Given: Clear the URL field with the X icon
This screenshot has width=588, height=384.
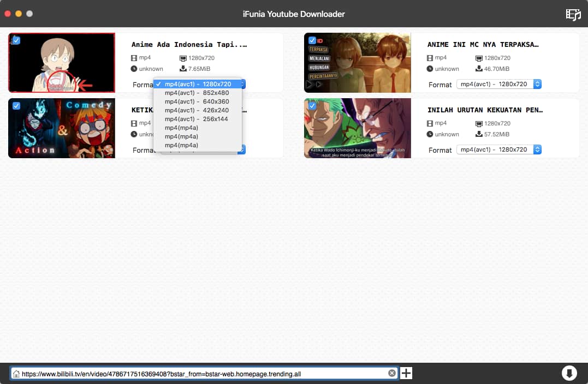Looking at the screenshot, I should coord(391,373).
